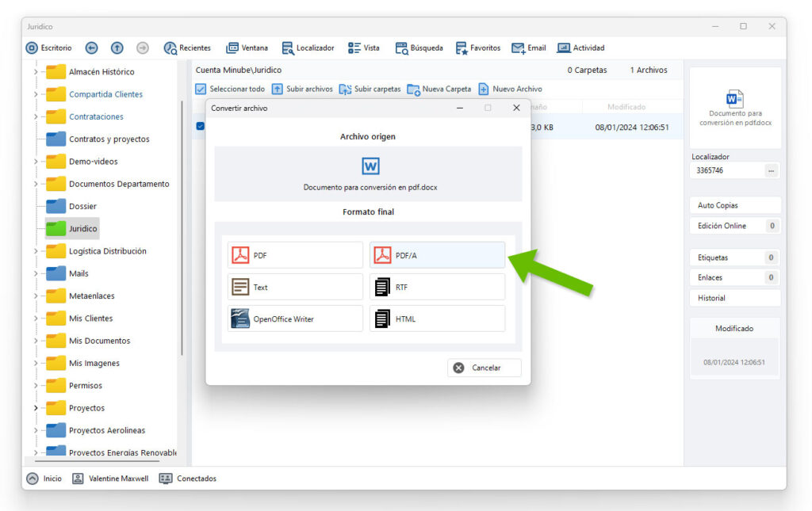Viewport: 812px width, 511px height.
Task: Open the Email option
Action: pyautogui.click(x=529, y=48)
